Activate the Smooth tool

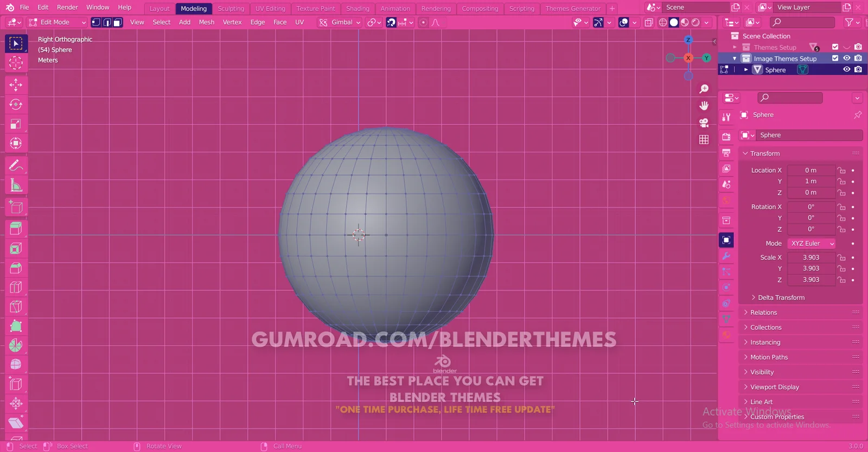[x=16, y=365]
